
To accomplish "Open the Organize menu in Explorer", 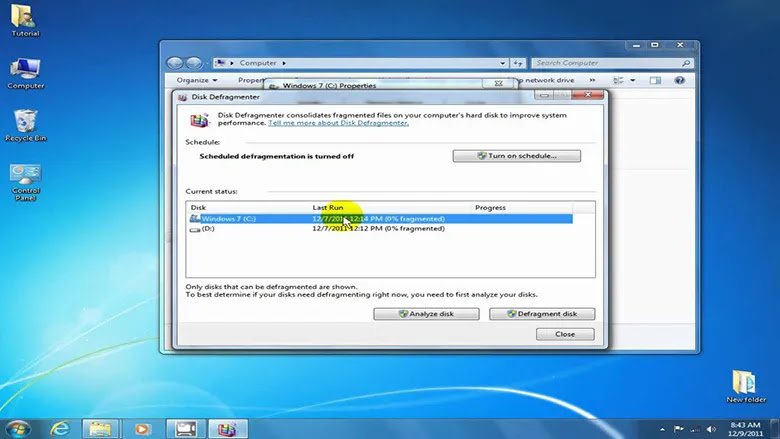I will [x=197, y=80].
